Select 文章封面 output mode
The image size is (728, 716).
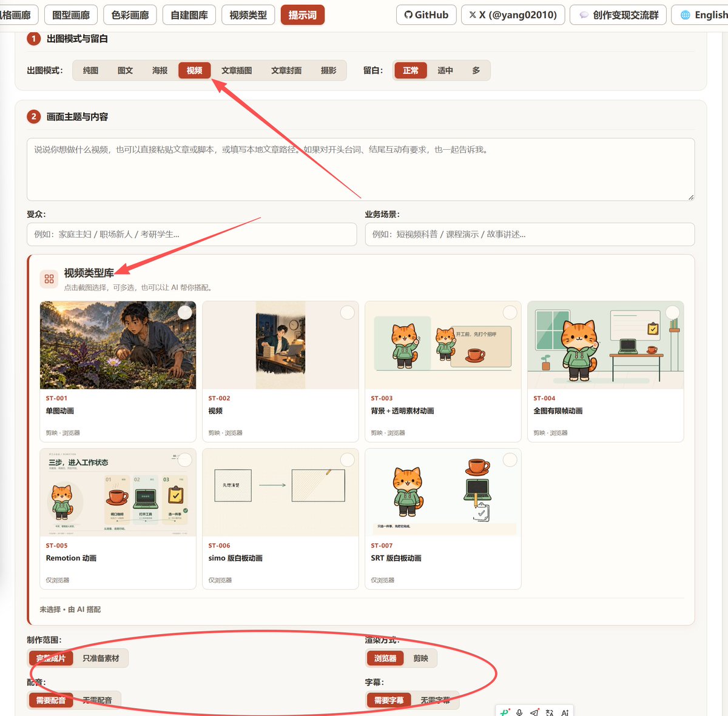pyautogui.click(x=286, y=70)
